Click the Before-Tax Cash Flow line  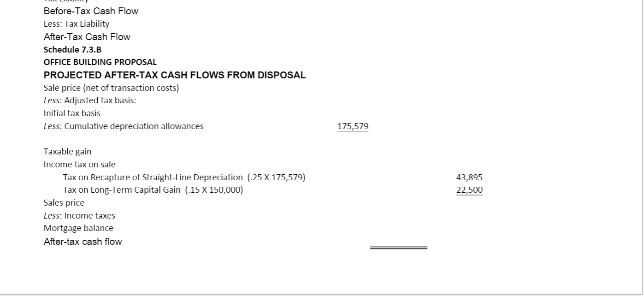tap(91, 11)
